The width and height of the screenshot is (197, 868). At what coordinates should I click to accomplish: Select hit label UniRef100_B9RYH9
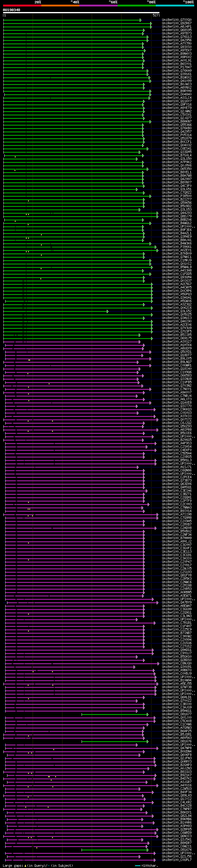coord(177,91)
